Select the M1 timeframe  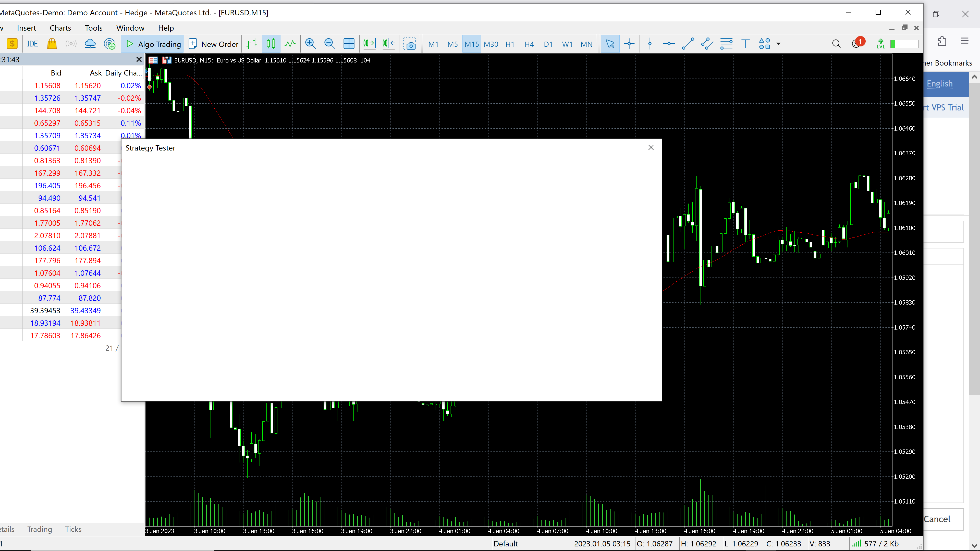coord(433,44)
